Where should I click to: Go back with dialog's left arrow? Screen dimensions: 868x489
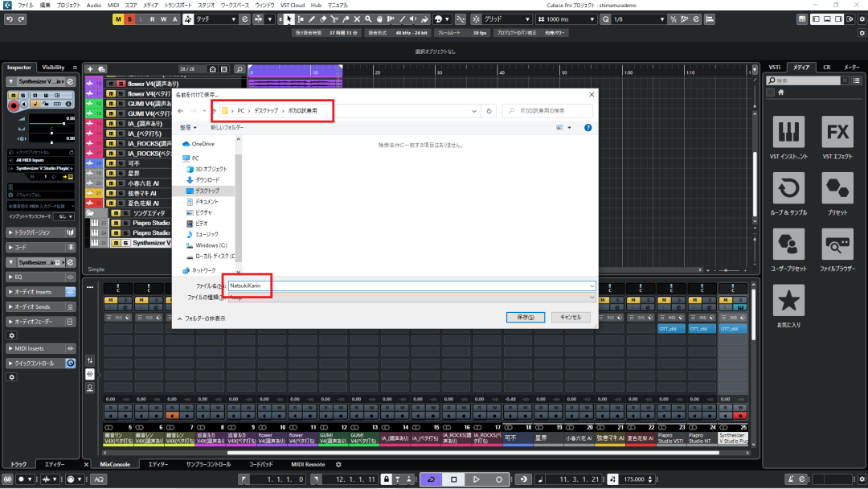click(181, 111)
